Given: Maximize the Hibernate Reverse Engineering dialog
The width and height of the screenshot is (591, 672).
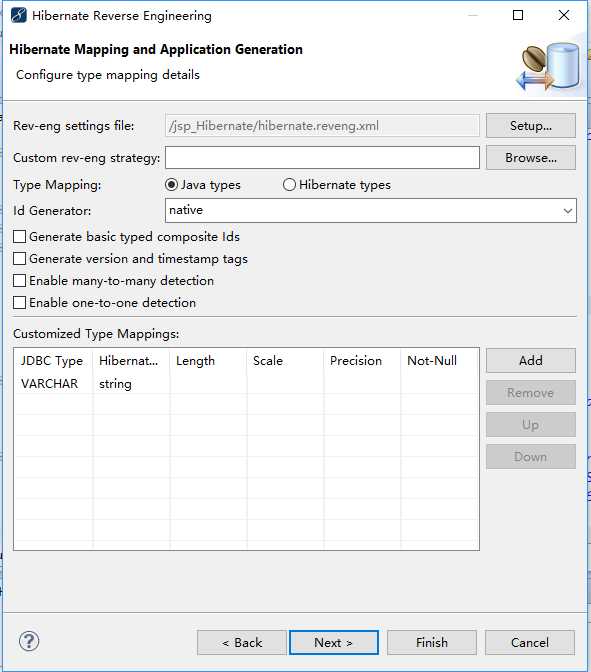Looking at the screenshot, I should (518, 15).
